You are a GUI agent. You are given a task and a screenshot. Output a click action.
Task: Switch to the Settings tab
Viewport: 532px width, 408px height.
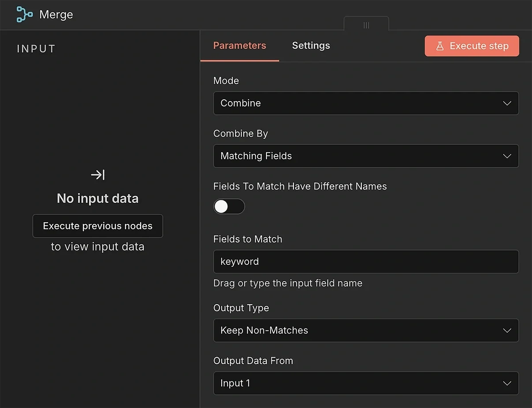tap(311, 45)
